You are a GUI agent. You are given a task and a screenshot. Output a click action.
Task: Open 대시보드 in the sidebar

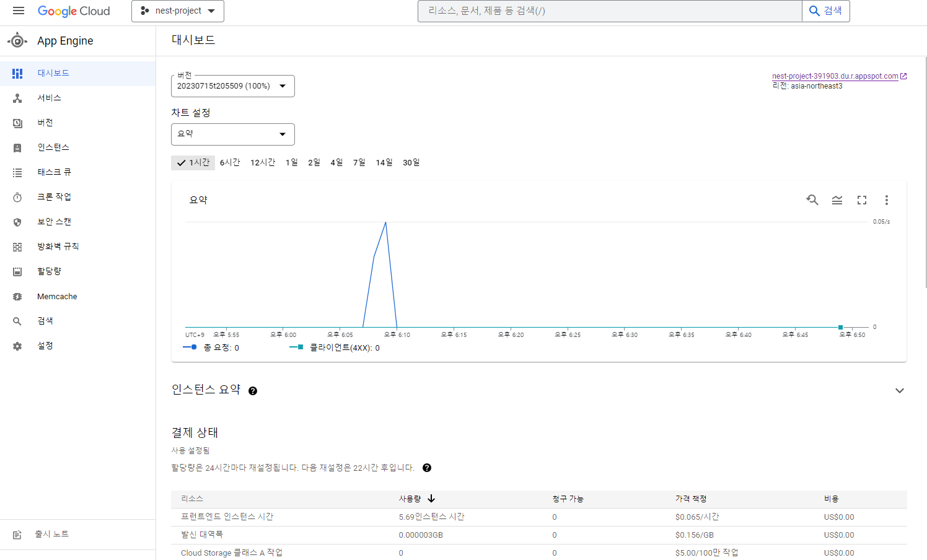[77, 73]
